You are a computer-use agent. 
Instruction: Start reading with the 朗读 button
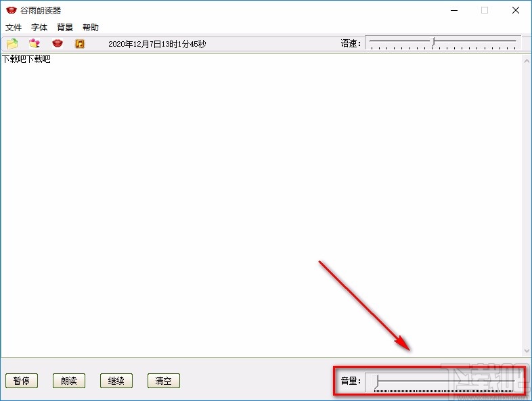pos(69,381)
